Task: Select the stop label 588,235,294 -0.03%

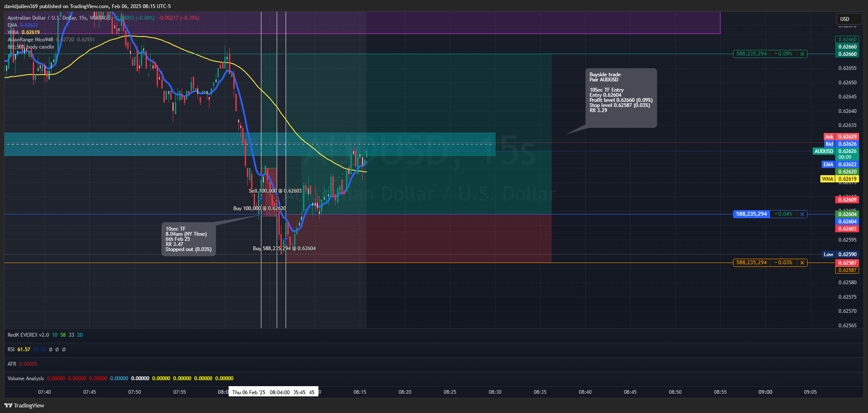Action: coord(765,263)
